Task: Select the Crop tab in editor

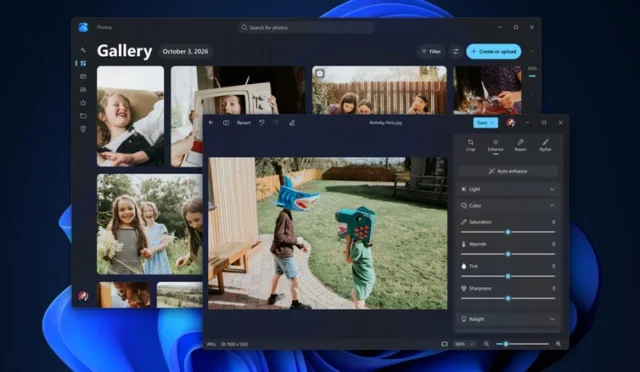Action: 471,145
